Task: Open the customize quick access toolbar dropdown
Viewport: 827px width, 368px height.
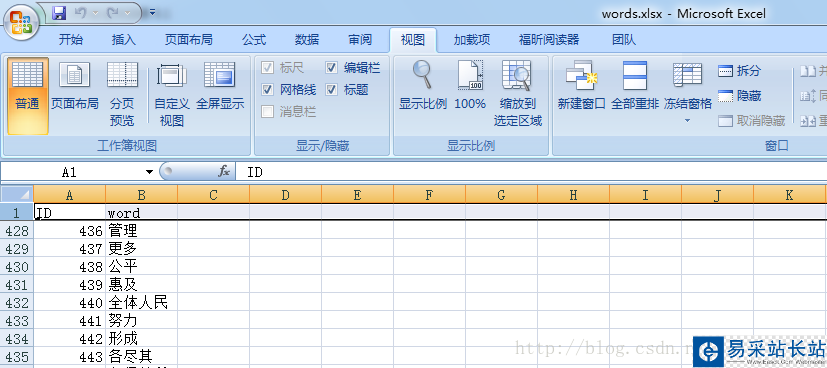Action: click(x=152, y=12)
